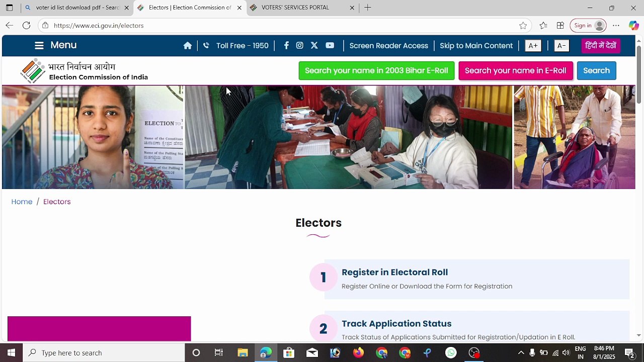Open the hamburger Menu icon

[x=39, y=45]
